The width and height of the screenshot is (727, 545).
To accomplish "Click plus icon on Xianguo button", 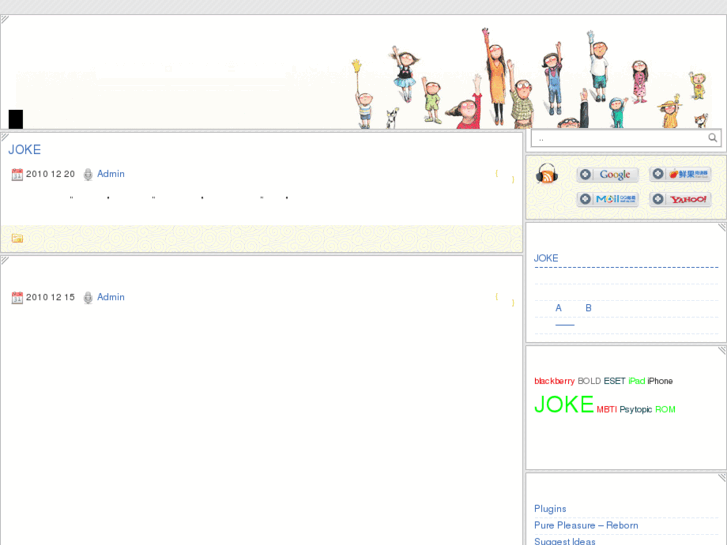I will 658,174.
